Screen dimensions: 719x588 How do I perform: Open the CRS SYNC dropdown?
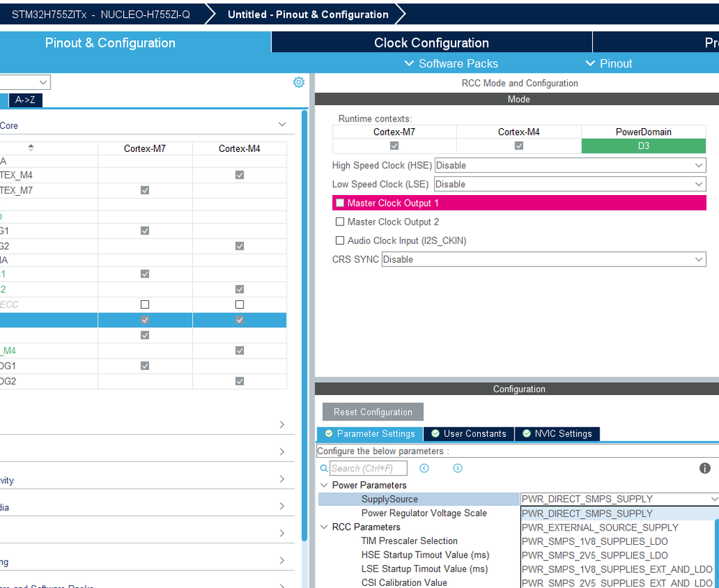tap(544, 259)
